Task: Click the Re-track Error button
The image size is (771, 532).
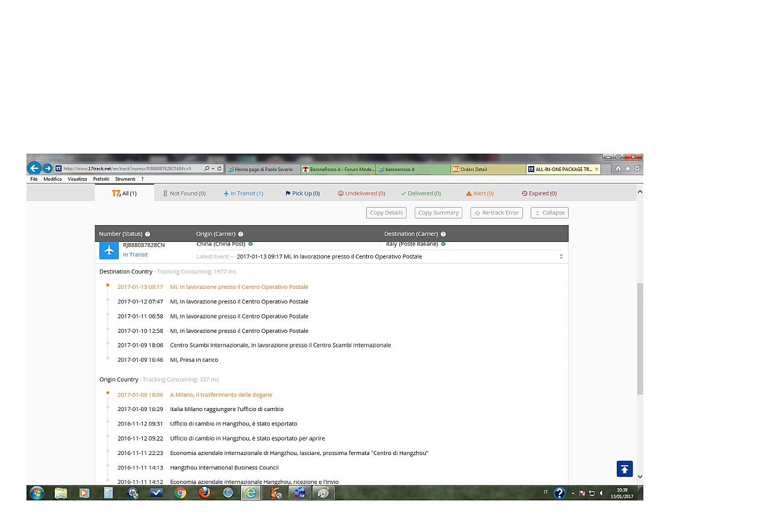Action: coord(496,212)
